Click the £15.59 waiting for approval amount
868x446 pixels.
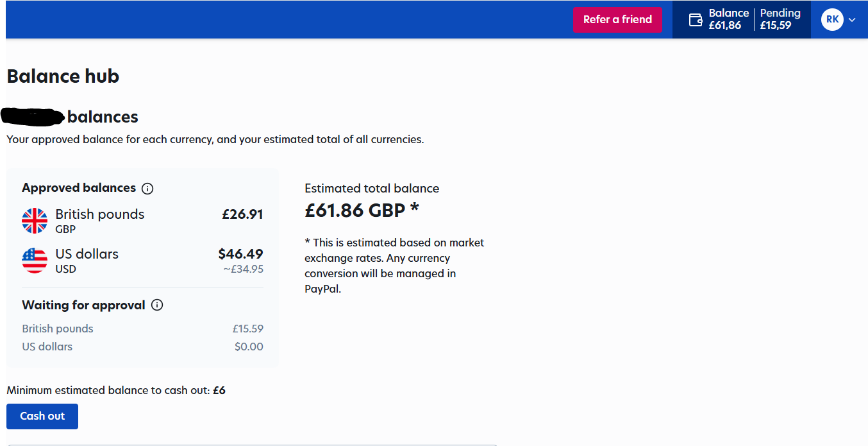tap(247, 329)
